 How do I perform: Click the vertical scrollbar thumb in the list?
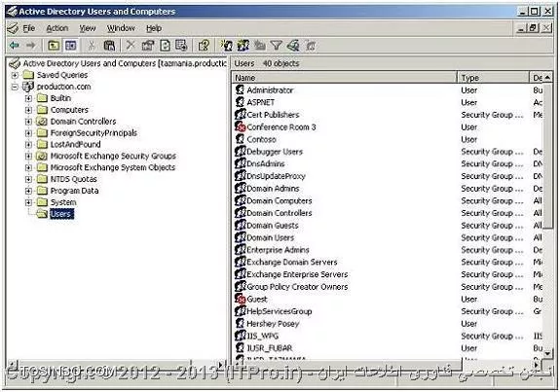(547, 156)
